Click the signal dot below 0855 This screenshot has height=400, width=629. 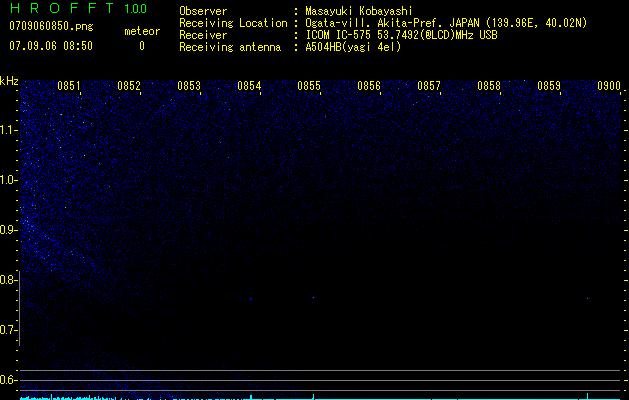pyautogui.click(x=313, y=298)
